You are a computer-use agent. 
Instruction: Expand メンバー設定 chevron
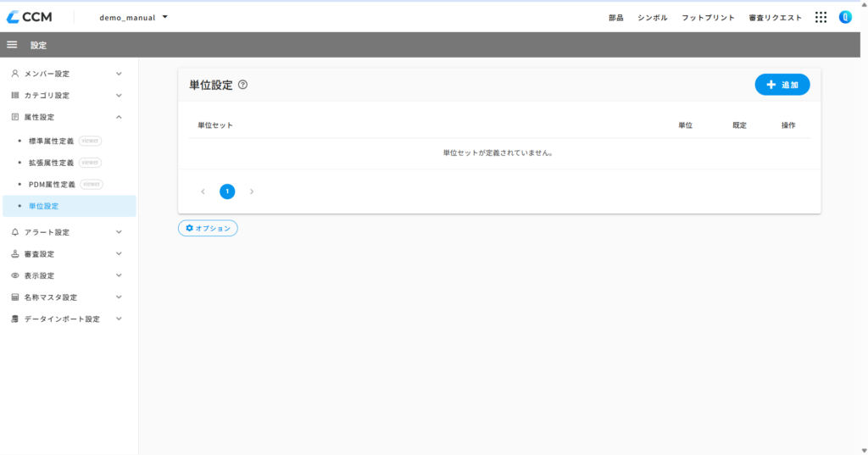pos(119,74)
